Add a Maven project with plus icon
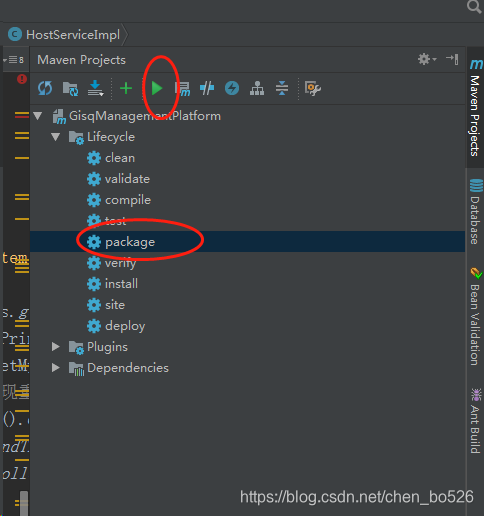484x516 pixels. click(x=126, y=88)
